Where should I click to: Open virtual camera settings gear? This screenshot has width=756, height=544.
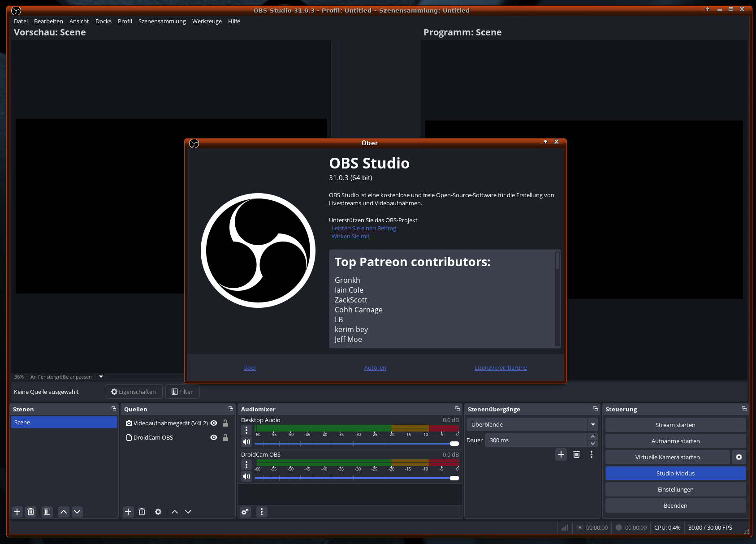tap(739, 457)
